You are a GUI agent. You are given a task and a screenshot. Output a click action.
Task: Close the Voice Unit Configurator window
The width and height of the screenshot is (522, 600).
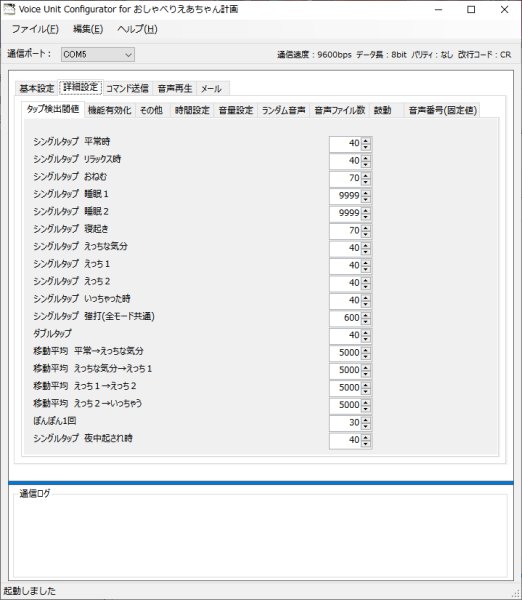(x=504, y=10)
